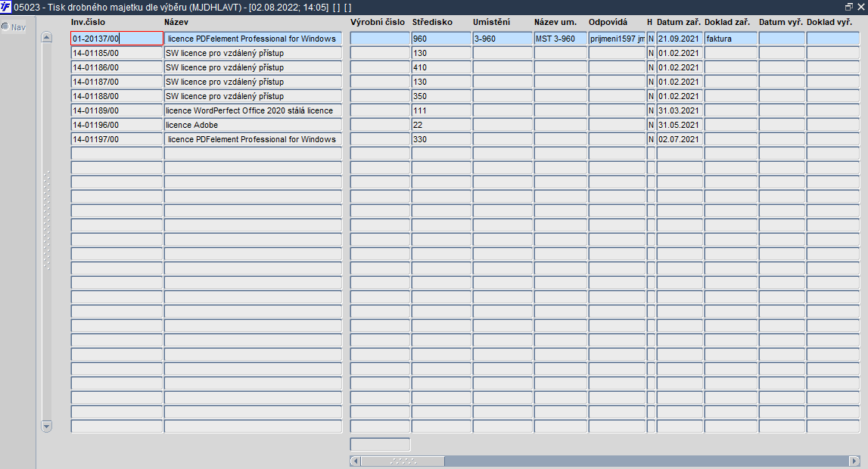Click the Datum zař. column header
This screenshot has height=469, width=868.
click(679, 22)
